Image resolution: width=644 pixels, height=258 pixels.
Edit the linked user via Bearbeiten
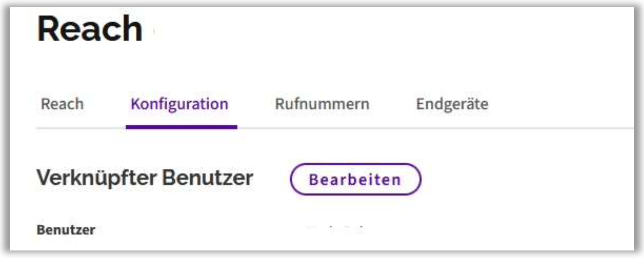[355, 180]
